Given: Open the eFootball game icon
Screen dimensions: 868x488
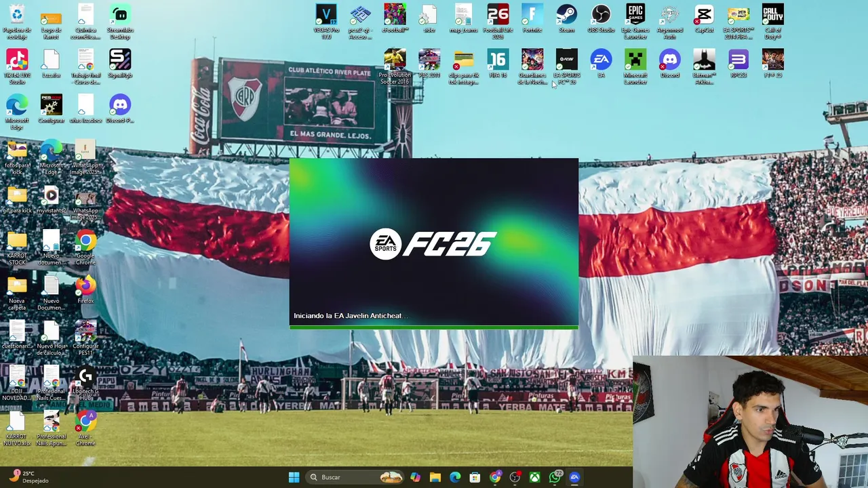Looking at the screenshot, I should pos(395,18).
